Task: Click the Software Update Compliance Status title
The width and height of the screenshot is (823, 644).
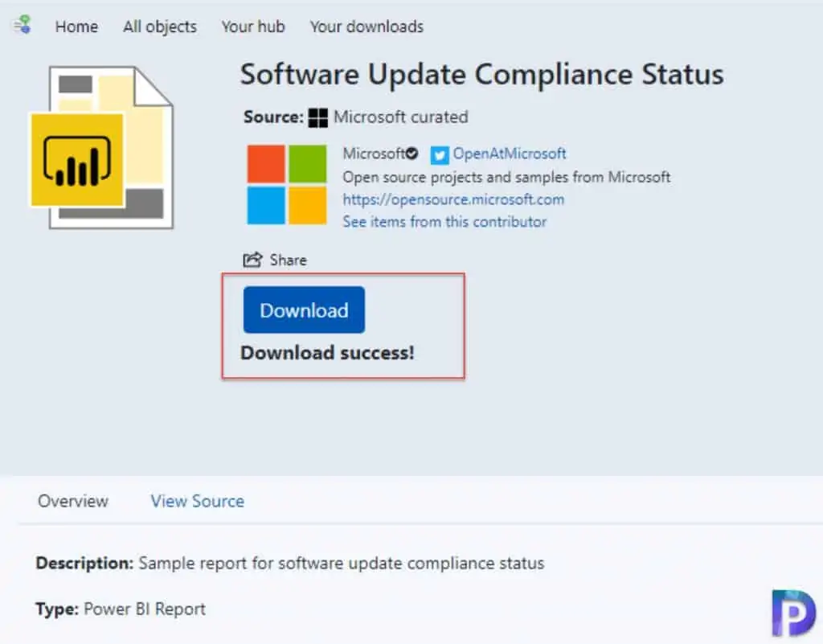Action: 482,74
